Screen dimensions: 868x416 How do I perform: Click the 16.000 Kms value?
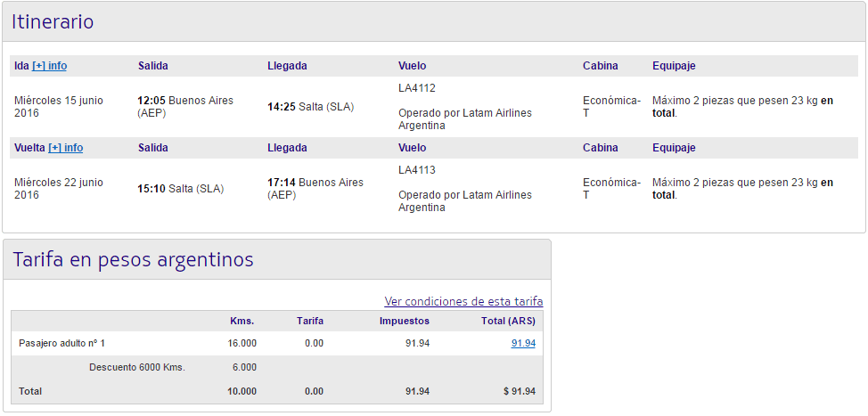click(x=242, y=344)
